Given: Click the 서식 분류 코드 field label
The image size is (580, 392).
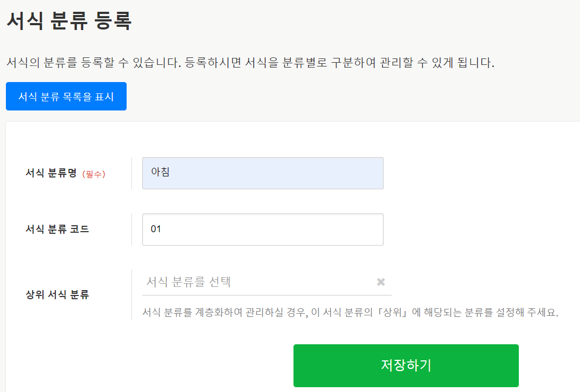Looking at the screenshot, I should [57, 230].
